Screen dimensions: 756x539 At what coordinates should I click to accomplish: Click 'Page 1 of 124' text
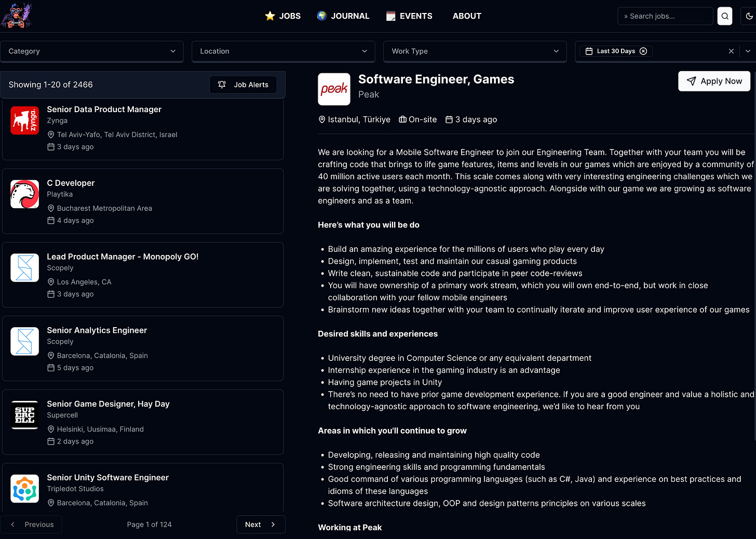[x=150, y=524]
